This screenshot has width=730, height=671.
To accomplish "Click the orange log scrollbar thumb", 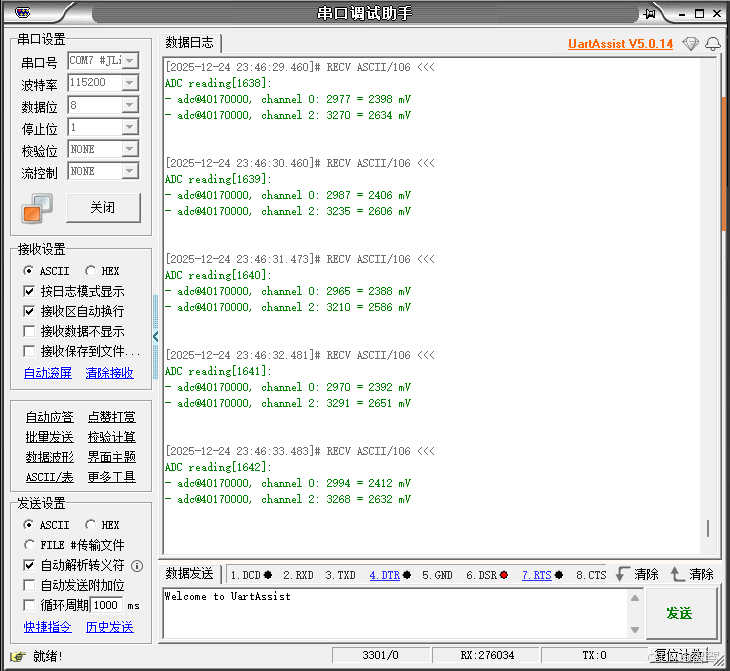I will [723, 164].
